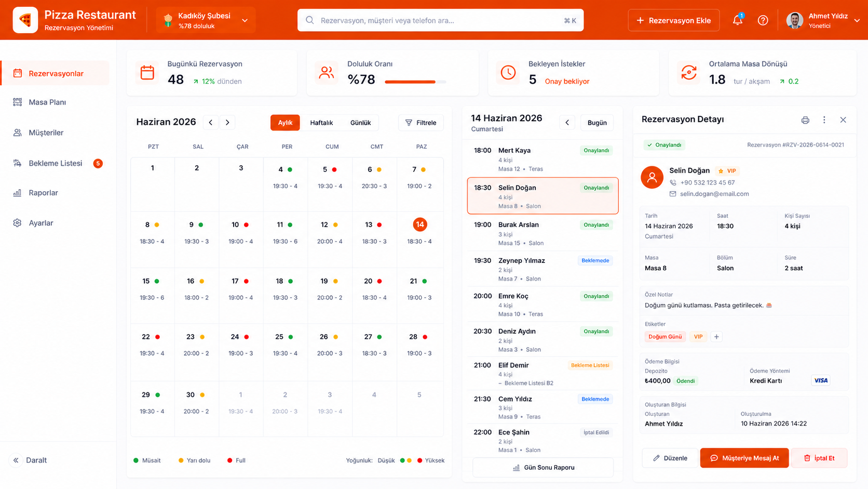Click İptal Et to cancel reservation
This screenshot has width=868, height=489.
click(819, 458)
